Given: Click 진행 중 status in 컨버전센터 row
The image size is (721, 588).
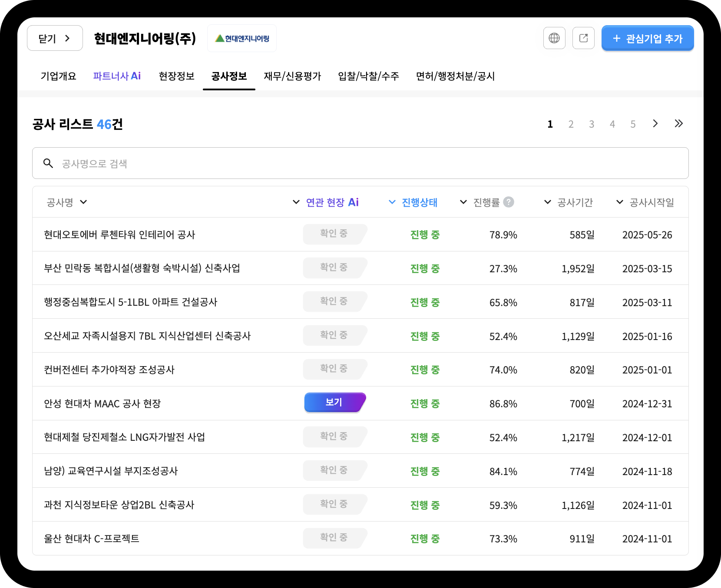Looking at the screenshot, I should pyautogui.click(x=425, y=370).
